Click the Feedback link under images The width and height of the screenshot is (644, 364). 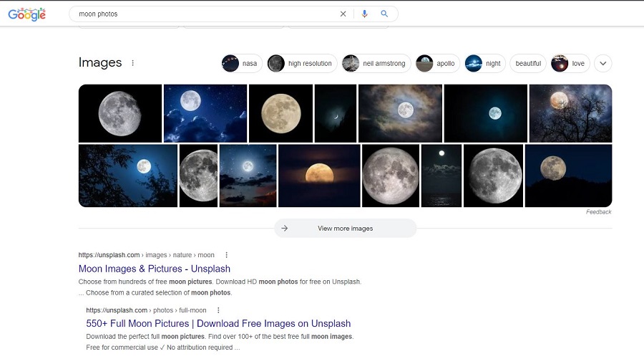598,212
